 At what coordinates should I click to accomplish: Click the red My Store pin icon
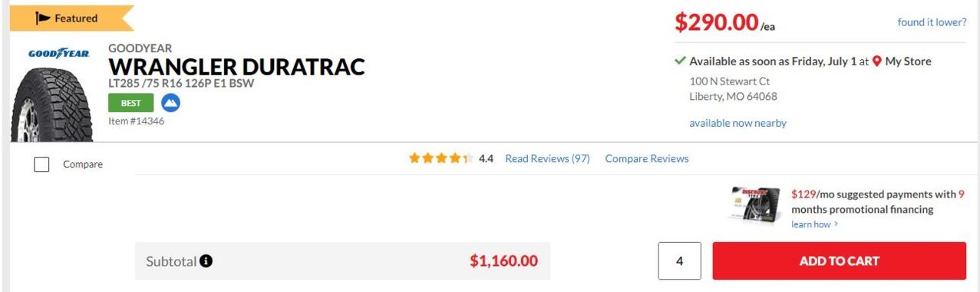[877, 61]
